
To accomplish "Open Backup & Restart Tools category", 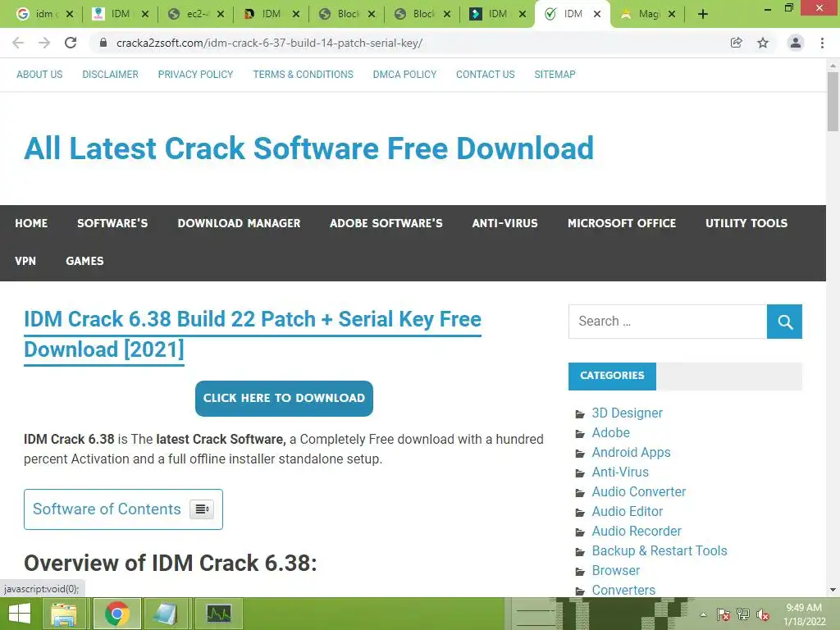I will tap(660, 550).
